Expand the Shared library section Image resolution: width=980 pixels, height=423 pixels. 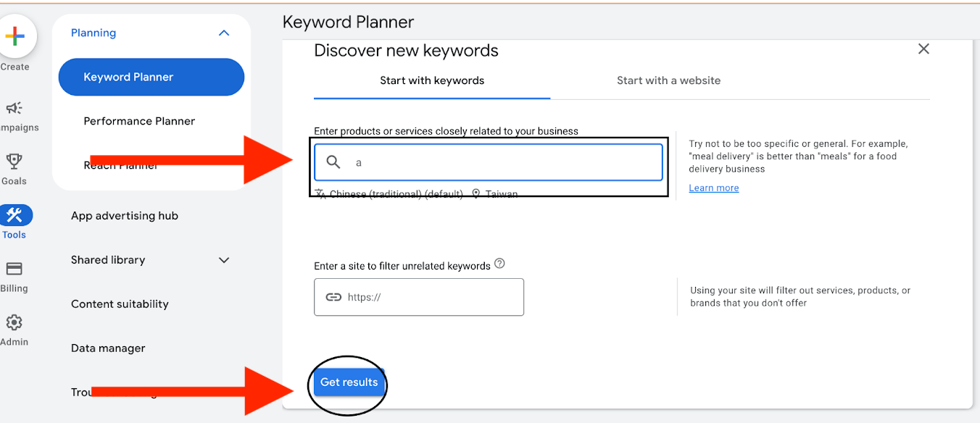coord(224,260)
